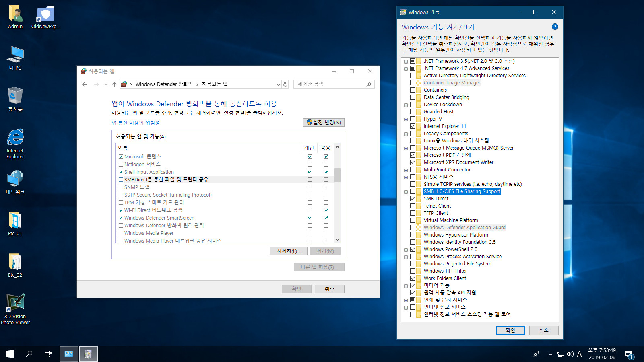The height and width of the screenshot is (362, 644).
Task: Open the Admin folder desktop icon
Action: click(15, 17)
